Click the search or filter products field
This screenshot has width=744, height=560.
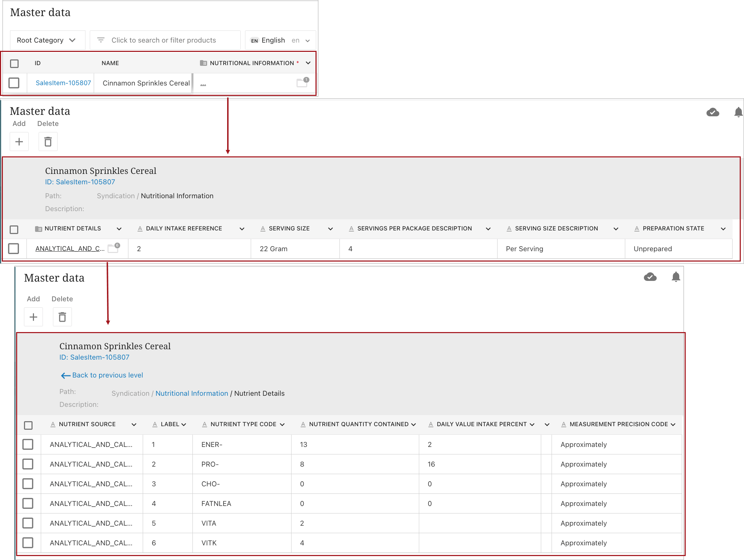pos(164,40)
